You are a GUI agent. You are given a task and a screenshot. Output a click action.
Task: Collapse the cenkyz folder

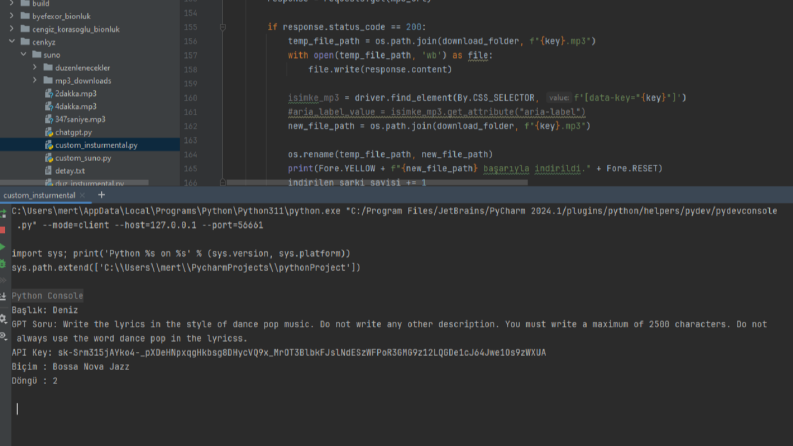[x=12, y=42]
